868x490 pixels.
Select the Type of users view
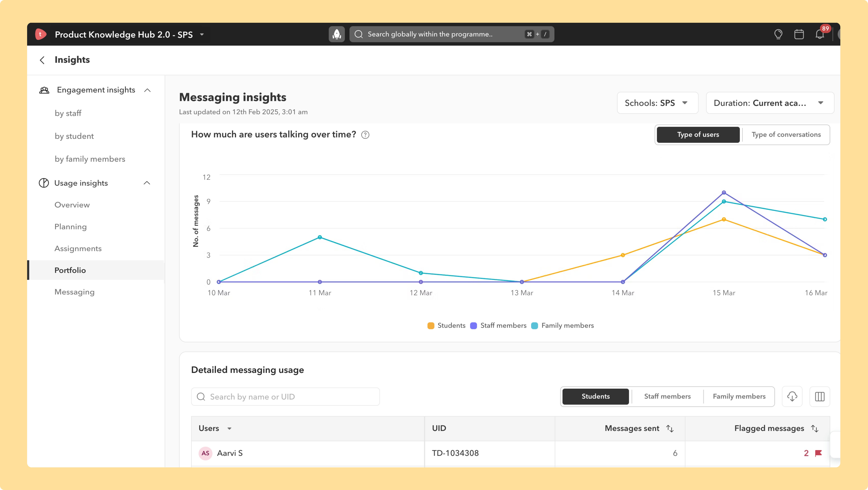[x=698, y=135]
